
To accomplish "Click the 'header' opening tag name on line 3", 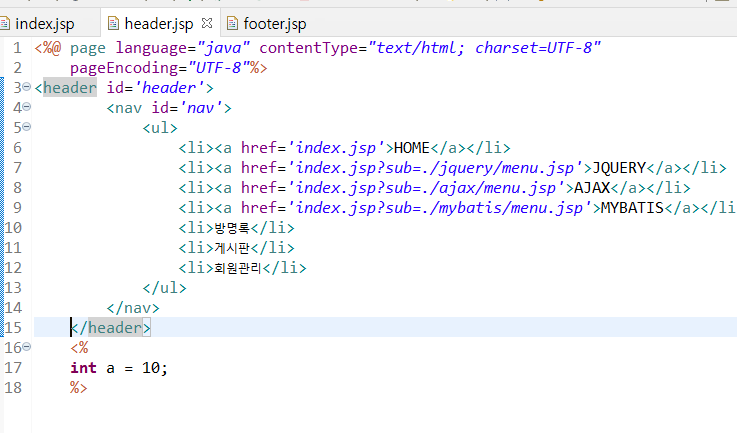I will pos(70,88).
